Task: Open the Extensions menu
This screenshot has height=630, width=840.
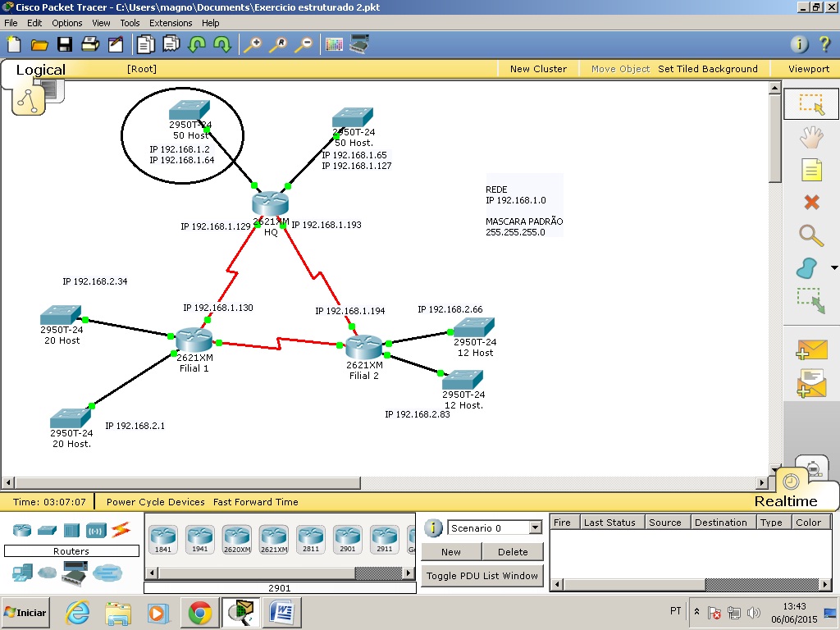Action: [x=171, y=23]
